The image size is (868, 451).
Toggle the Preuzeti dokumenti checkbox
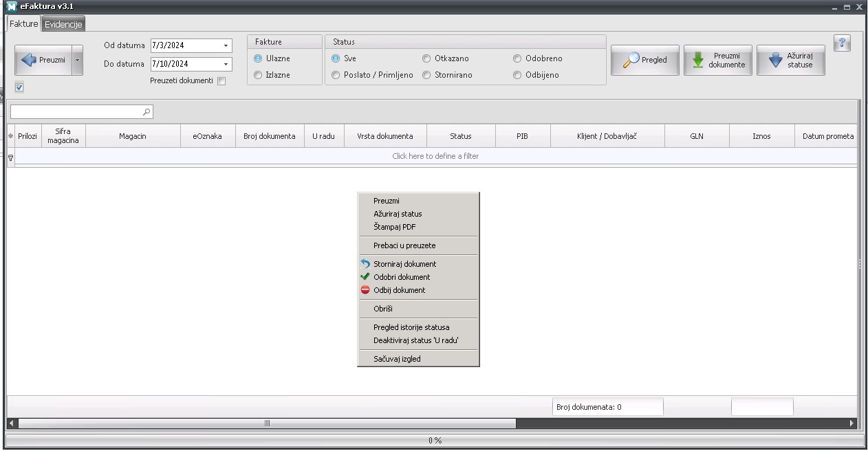[x=221, y=81]
